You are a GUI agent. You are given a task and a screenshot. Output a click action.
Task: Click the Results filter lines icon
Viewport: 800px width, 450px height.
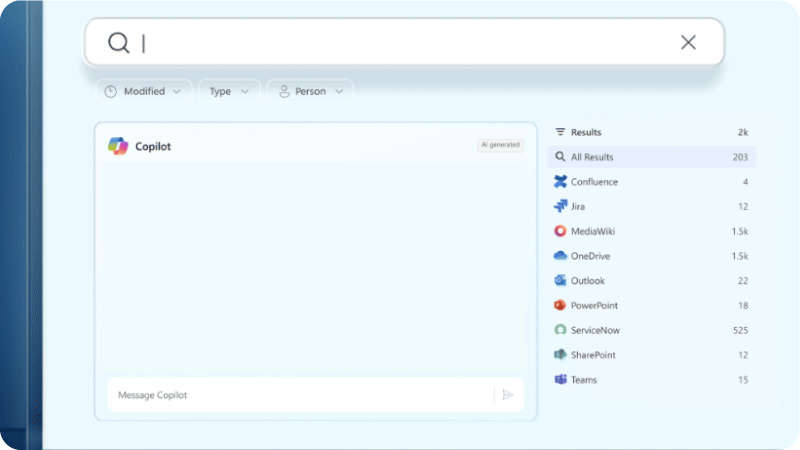[560, 132]
